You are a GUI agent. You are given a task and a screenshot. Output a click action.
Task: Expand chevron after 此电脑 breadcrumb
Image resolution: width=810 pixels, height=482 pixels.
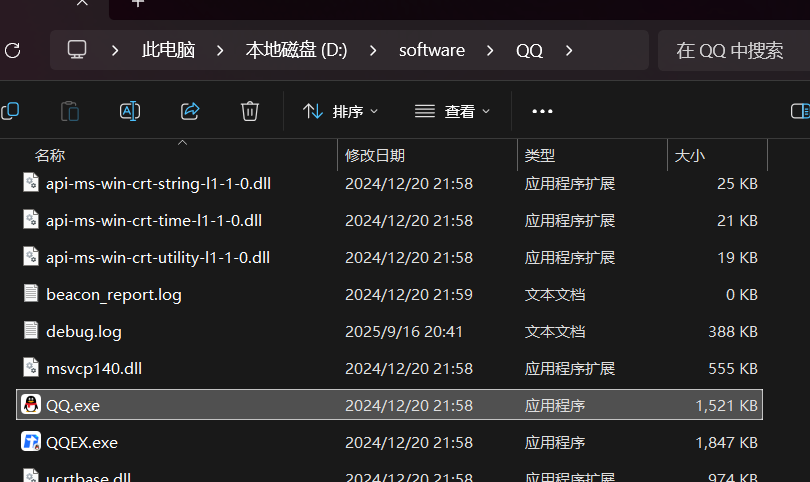click(220, 51)
